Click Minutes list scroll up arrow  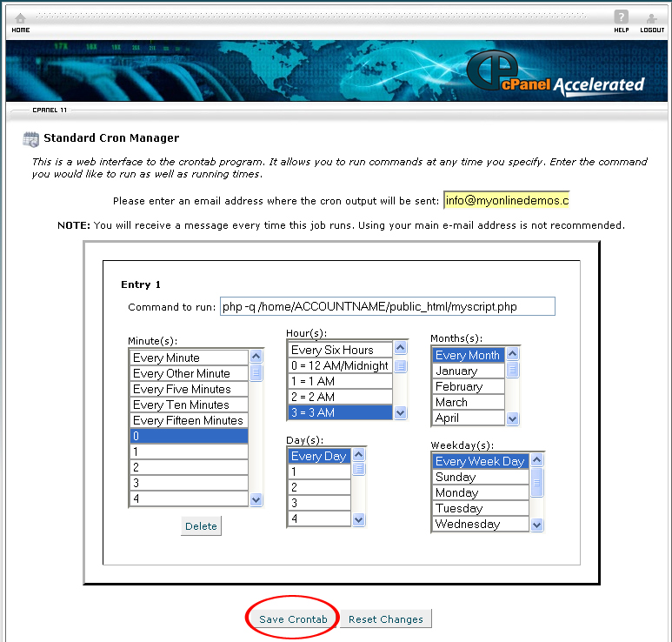(256, 356)
